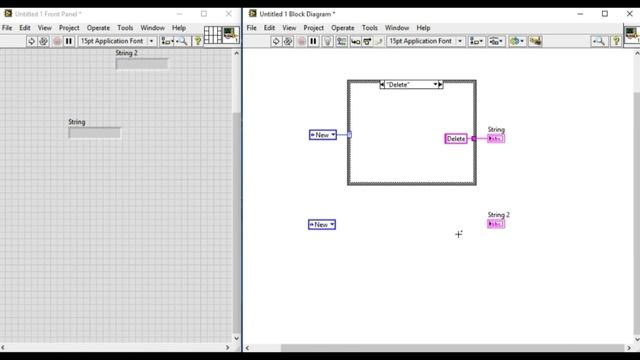
Task: Open Align Objects menu in Front Panel
Action: point(167,41)
